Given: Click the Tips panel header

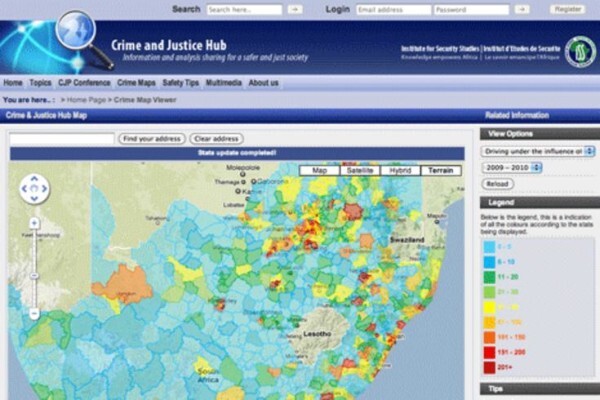Looking at the screenshot, I should pyautogui.click(x=540, y=389).
